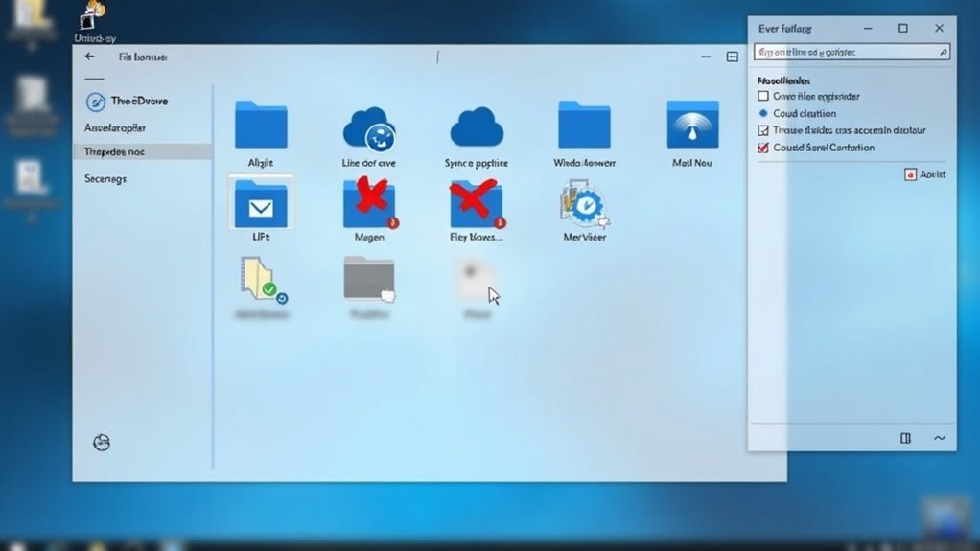The height and width of the screenshot is (551, 980).
Task: Go back using the left arrow button
Action: point(90,57)
